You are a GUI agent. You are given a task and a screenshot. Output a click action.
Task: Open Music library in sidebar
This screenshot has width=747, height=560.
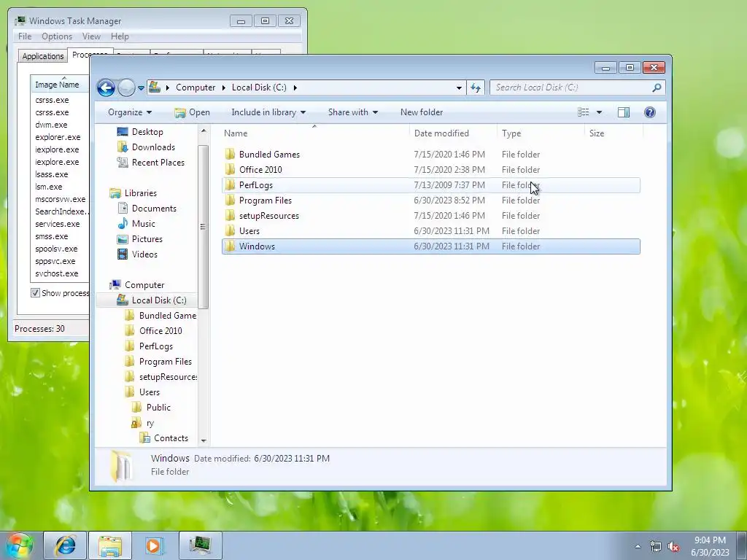point(144,223)
